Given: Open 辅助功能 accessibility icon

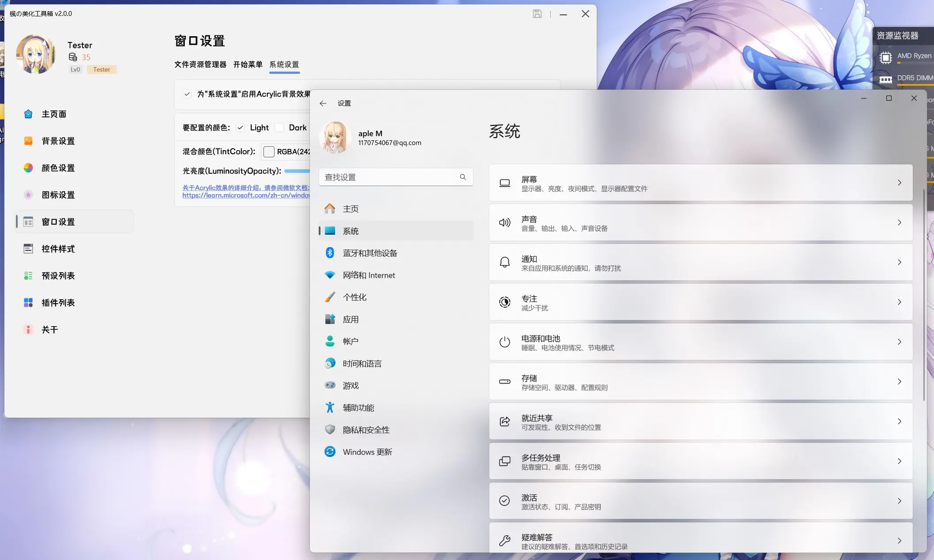Looking at the screenshot, I should click(x=330, y=408).
